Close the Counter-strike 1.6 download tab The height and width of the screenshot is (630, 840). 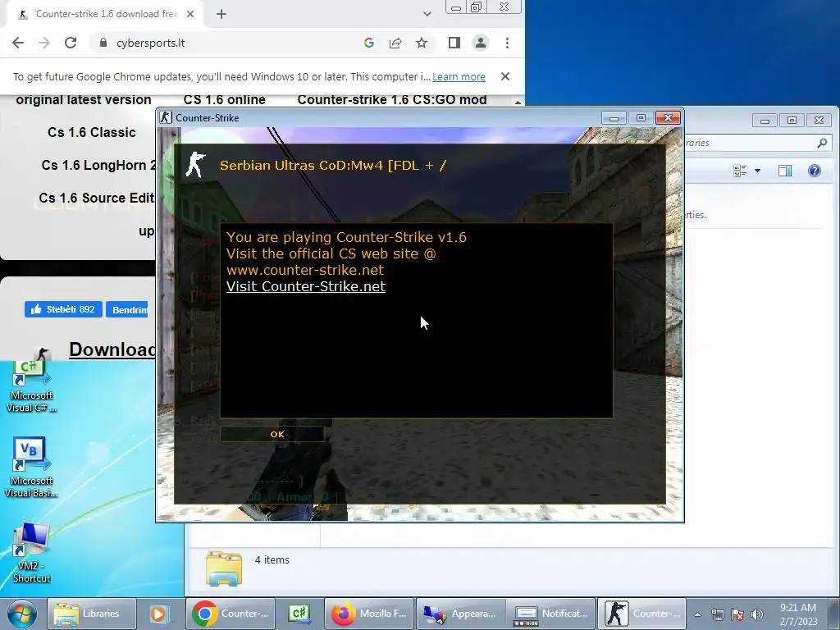[190, 15]
